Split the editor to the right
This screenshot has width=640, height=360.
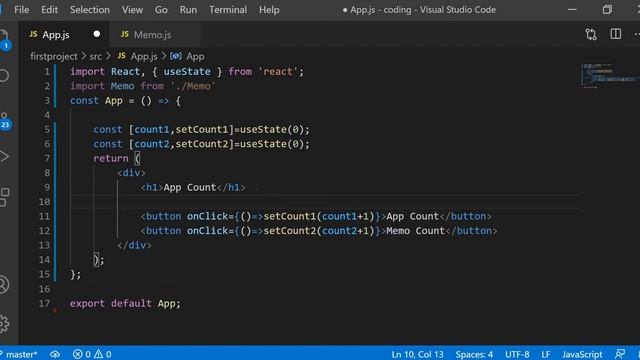coord(616,34)
